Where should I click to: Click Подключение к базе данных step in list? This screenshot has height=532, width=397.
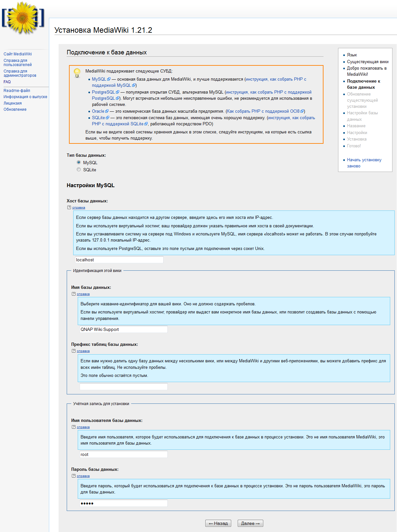click(364, 84)
